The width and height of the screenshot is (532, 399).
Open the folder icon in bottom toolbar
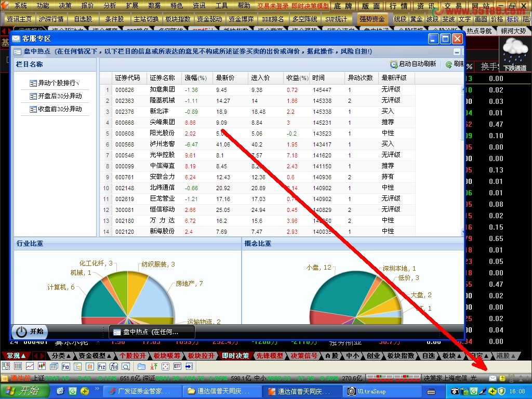tap(141, 366)
